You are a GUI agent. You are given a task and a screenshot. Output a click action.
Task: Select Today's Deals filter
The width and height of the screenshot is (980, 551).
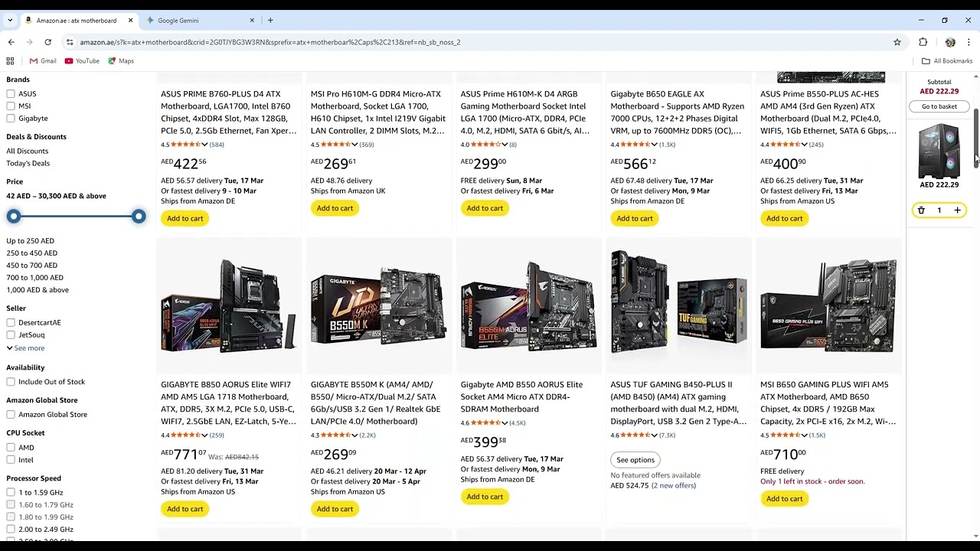click(x=28, y=163)
